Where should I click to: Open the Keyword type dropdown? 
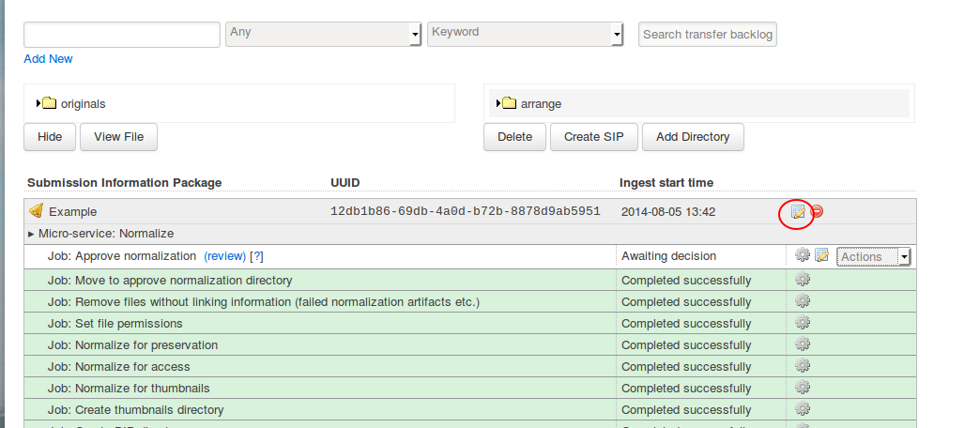[525, 34]
